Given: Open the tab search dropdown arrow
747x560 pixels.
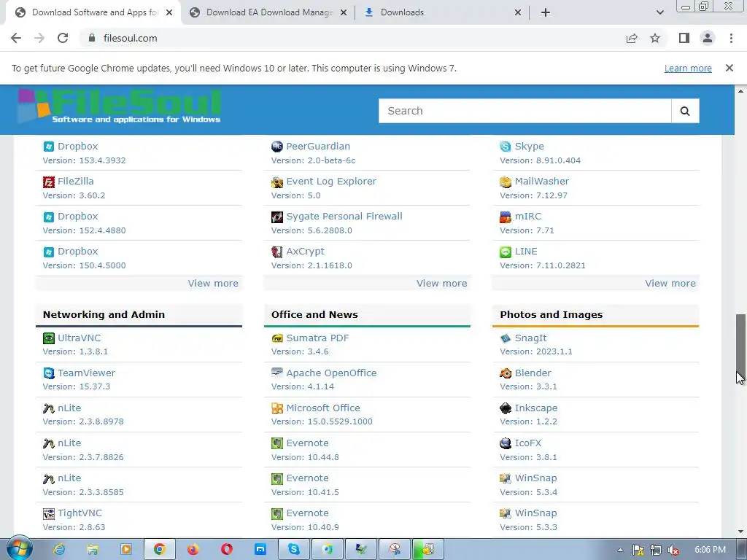Looking at the screenshot, I should pos(659,12).
